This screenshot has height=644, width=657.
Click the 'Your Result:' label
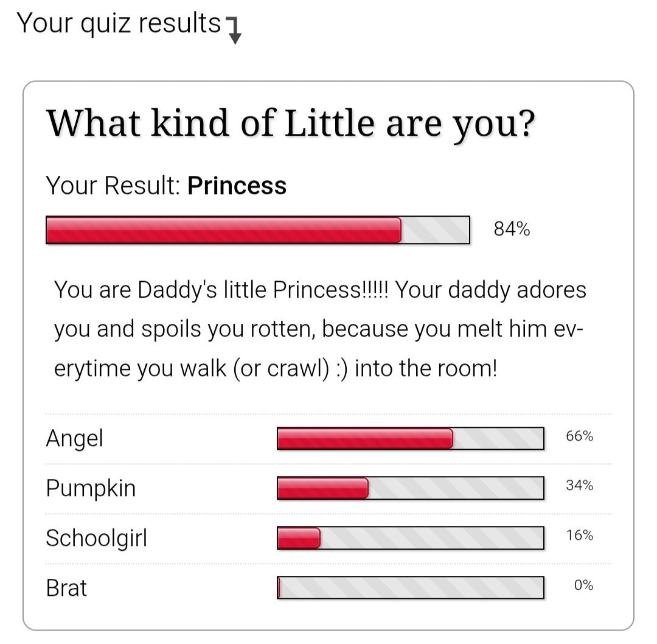pyautogui.click(x=113, y=185)
